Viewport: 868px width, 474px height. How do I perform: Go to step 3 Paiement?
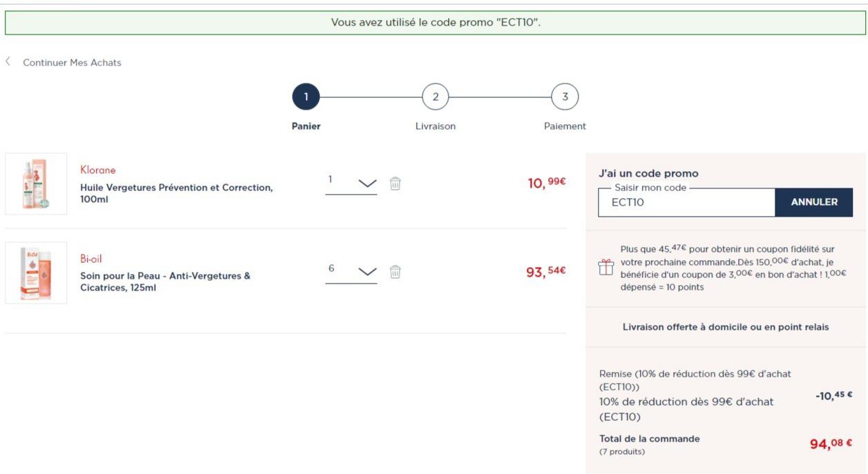coord(565,97)
